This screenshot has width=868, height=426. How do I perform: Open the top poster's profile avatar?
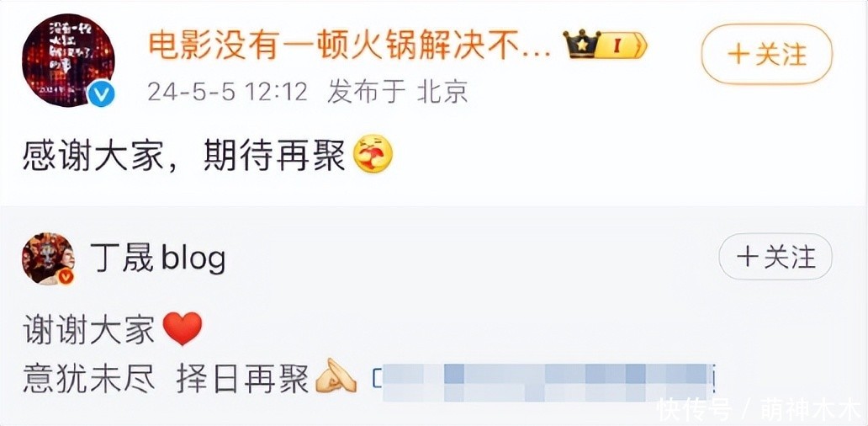click(68, 60)
